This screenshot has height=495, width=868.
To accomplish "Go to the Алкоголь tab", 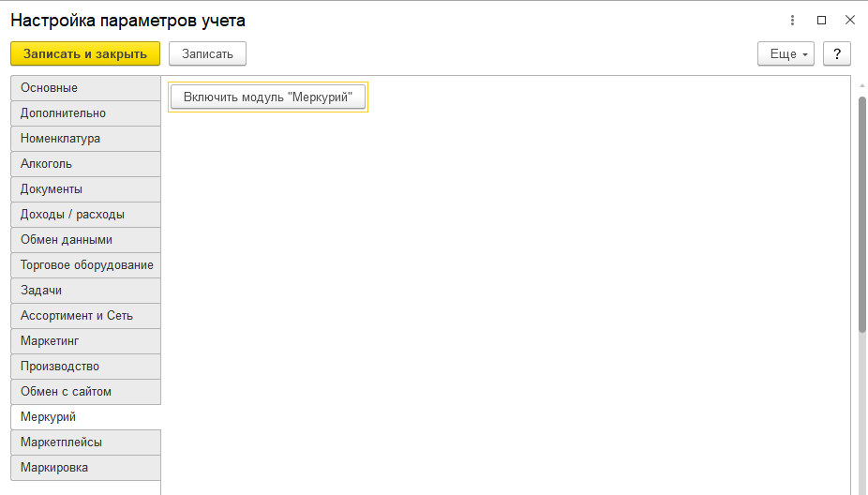I will pyautogui.click(x=85, y=164).
